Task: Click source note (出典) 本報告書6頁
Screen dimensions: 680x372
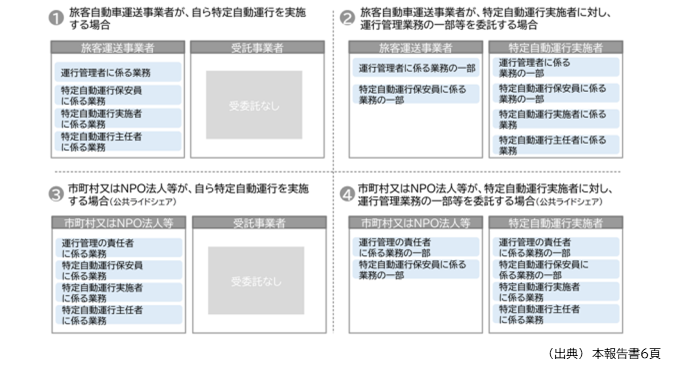Action: pos(604,354)
